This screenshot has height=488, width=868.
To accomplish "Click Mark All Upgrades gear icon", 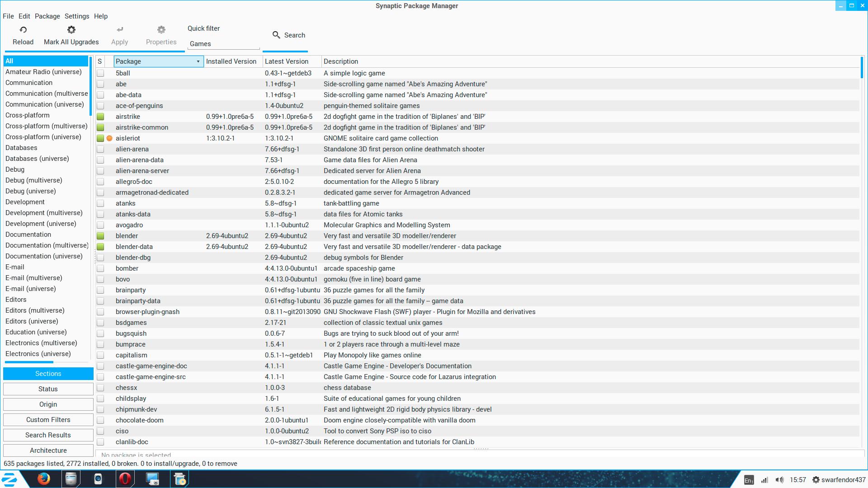I will pyautogui.click(x=71, y=30).
